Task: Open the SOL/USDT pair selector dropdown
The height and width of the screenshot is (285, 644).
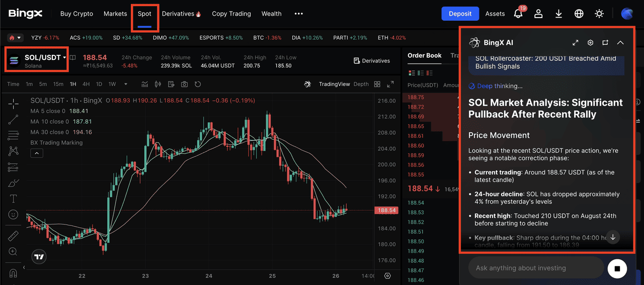Action: click(x=46, y=58)
